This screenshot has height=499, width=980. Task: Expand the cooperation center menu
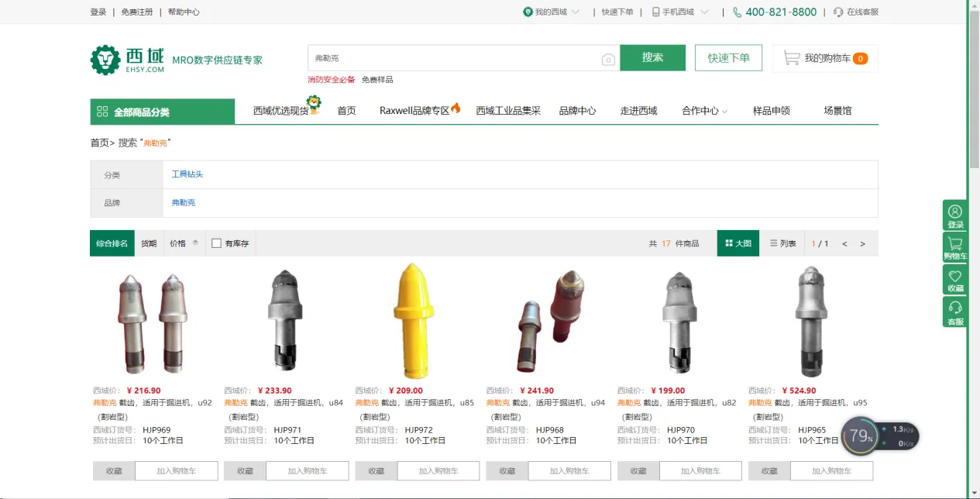(x=704, y=111)
